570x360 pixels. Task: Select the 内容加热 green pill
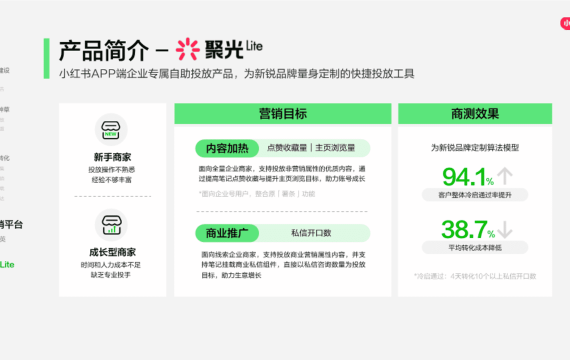tap(227, 148)
